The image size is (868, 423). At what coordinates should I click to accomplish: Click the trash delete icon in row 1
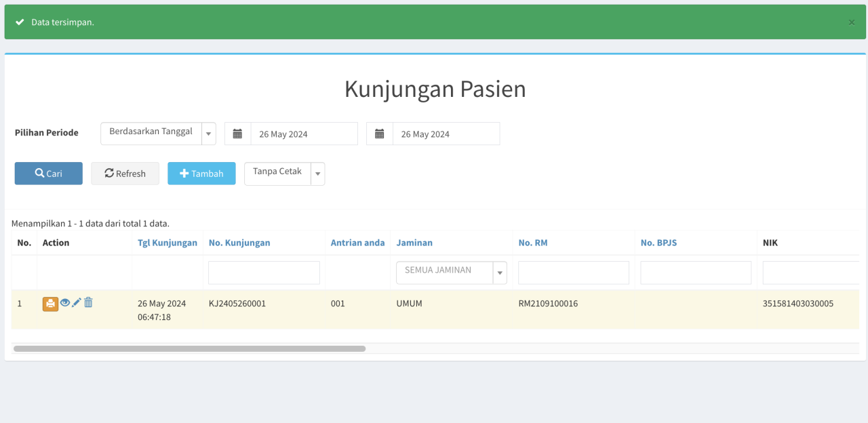tap(88, 302)
